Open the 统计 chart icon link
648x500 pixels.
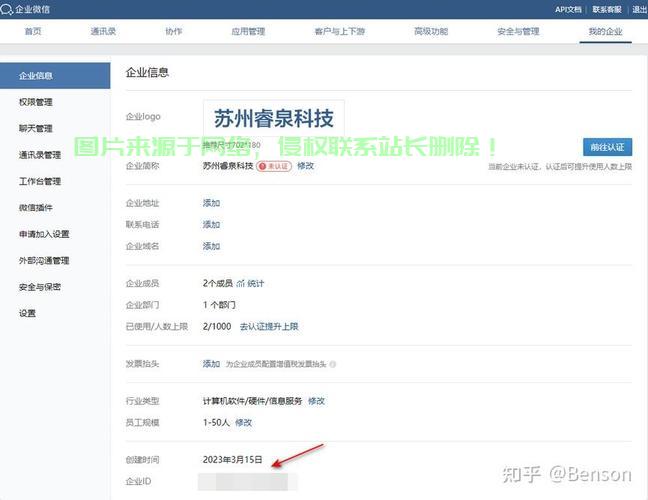250,283
